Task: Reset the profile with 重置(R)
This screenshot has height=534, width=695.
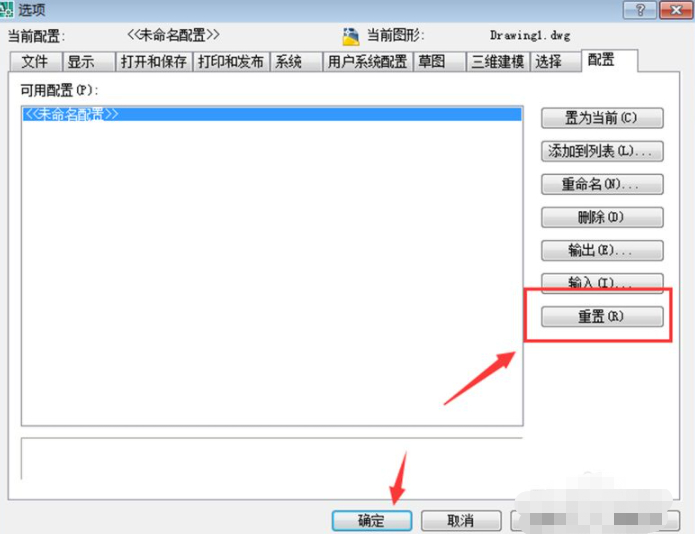Action: point(602,316)
